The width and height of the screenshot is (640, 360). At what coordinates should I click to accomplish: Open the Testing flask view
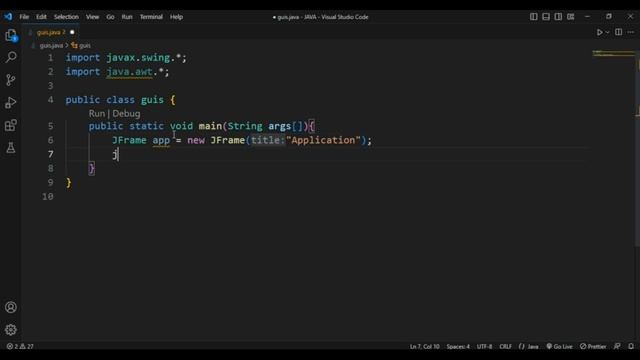(11, 148)
